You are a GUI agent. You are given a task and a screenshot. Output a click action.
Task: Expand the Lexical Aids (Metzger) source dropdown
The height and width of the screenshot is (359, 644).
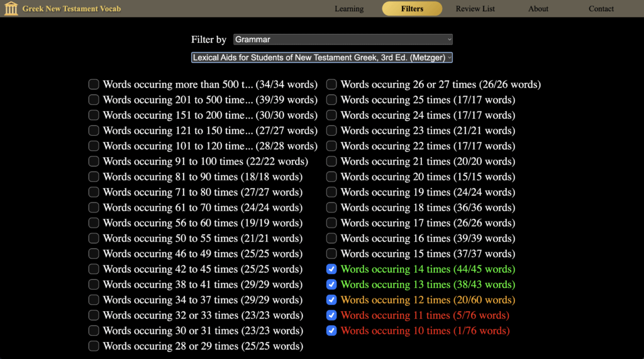[322, 57]
